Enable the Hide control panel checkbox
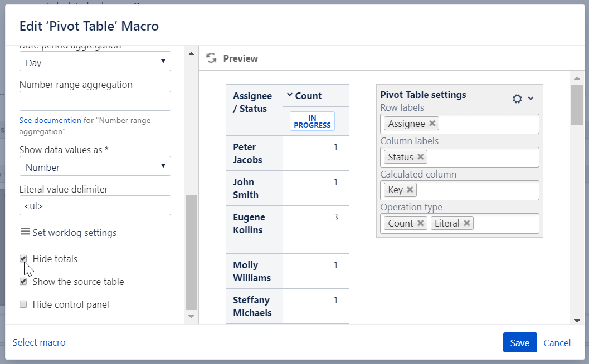The width and height of the screenshot is (589, 364). (x=23, y=304)
